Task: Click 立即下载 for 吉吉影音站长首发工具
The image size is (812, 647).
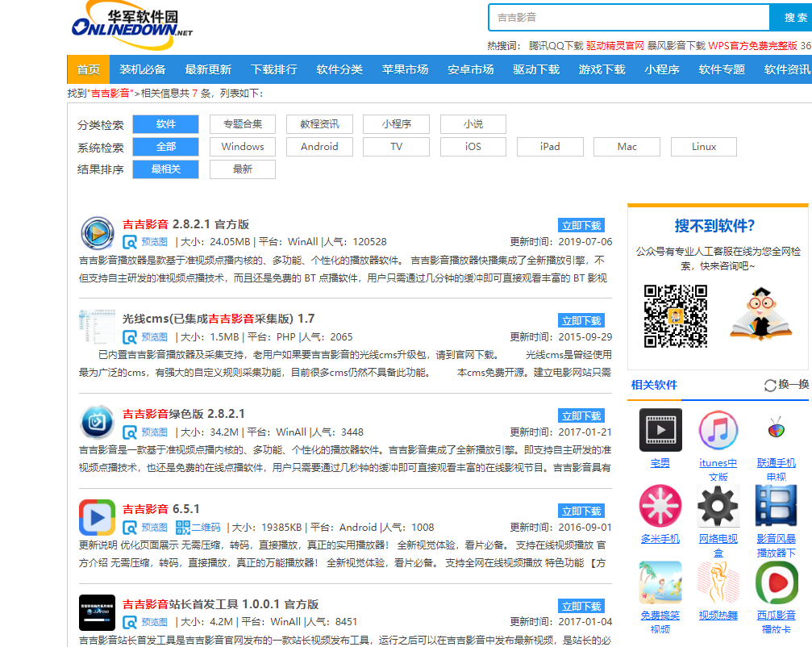Action: (581, 606)
